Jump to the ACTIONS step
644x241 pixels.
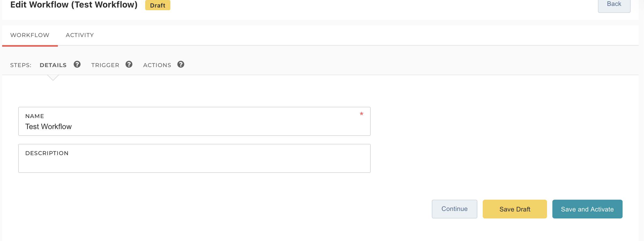[157, 65]
